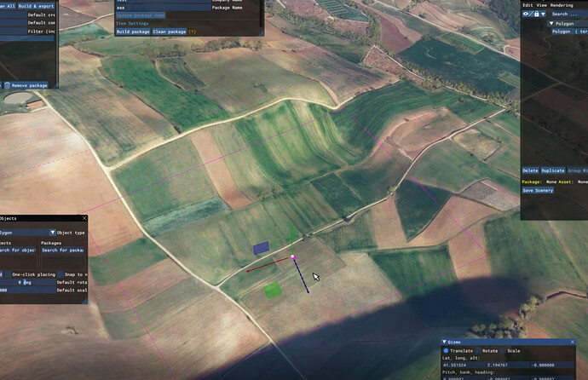This screenshot has width=588, height=380.
Task: Select the Polygon (terrain) item in tree
Action: pos(569,32)
